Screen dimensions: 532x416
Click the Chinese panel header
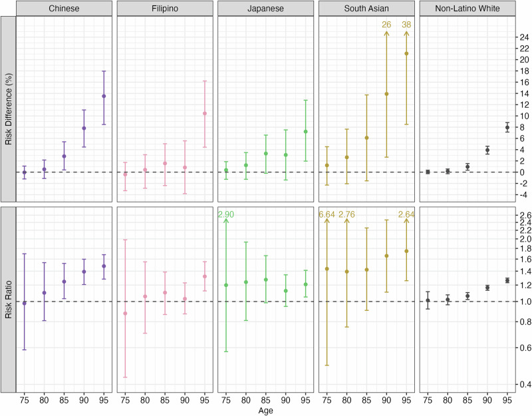(x=64, y=9)
